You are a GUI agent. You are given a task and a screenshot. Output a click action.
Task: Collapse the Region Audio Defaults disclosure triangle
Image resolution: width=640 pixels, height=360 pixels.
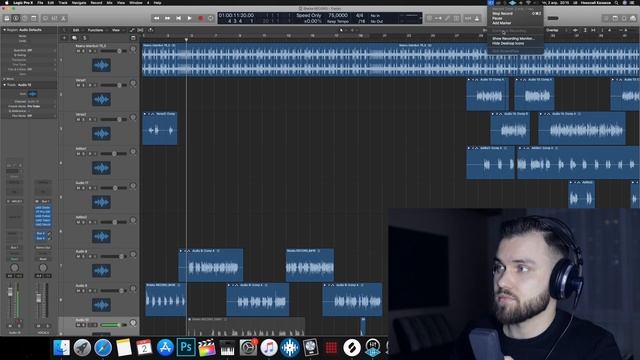(x=4, y=30)
